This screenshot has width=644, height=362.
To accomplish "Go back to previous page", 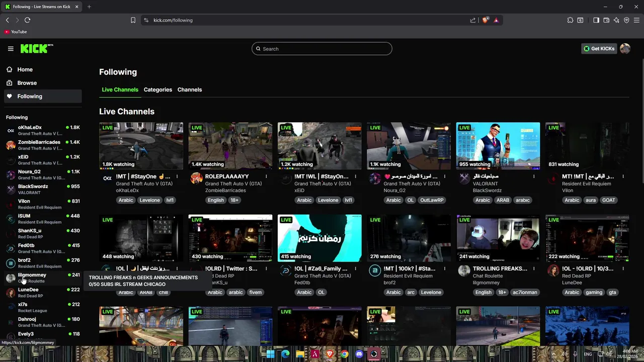I will point(7,20).
